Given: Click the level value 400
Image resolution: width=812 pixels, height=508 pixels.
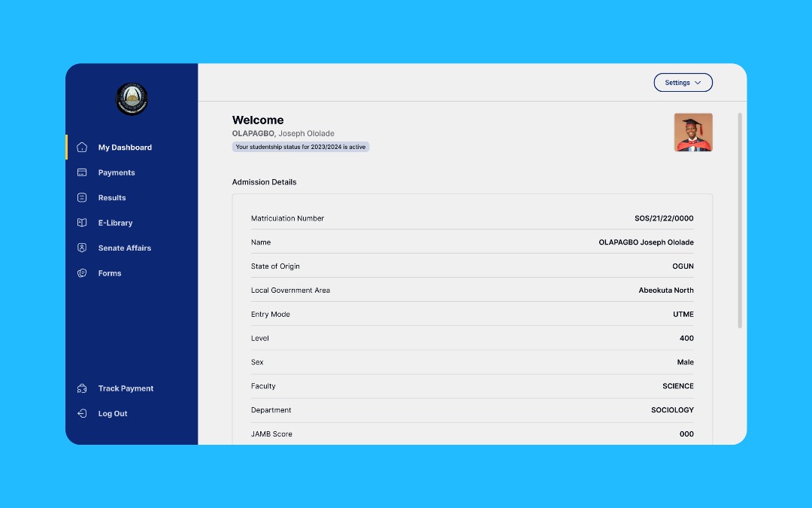Looking at the screenshot, I should click(x=686, y=338).
